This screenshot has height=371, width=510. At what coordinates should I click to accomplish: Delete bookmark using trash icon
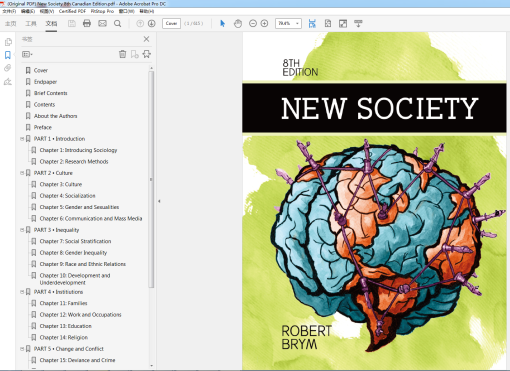[x=122, y=54]
